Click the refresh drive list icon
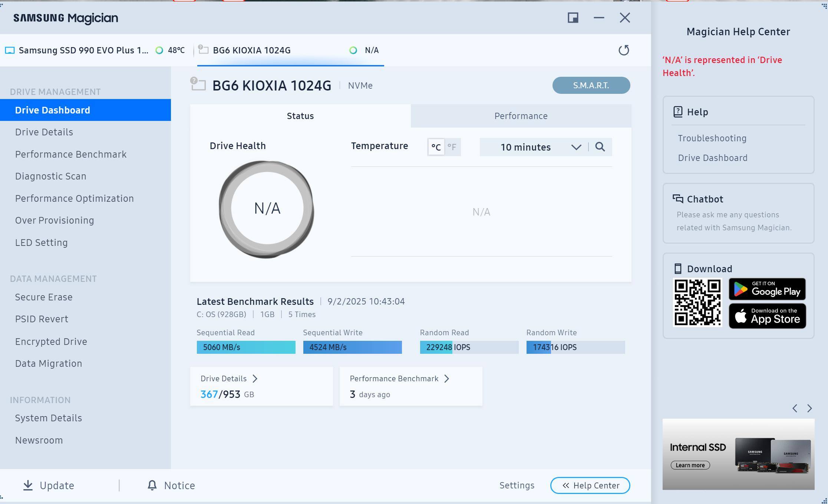828x504 pixels. tap(624, 50)
